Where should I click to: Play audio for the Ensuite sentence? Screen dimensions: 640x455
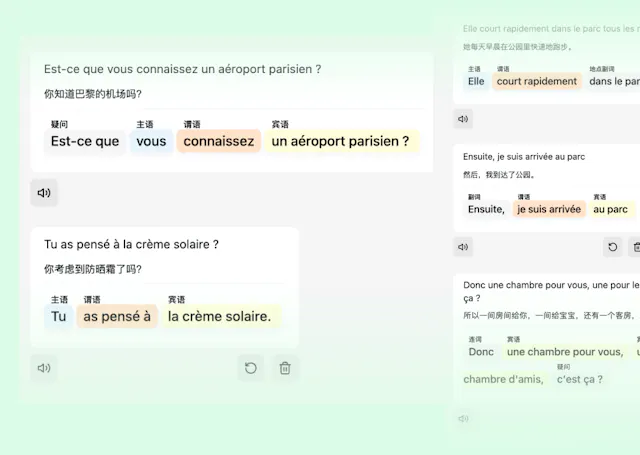pos(463,246)
